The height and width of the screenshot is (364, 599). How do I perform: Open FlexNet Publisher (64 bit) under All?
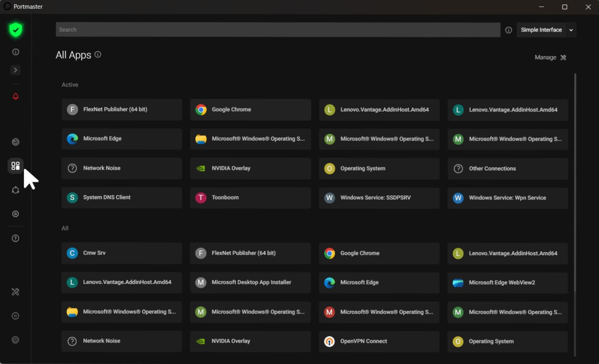tap(251, 253)
